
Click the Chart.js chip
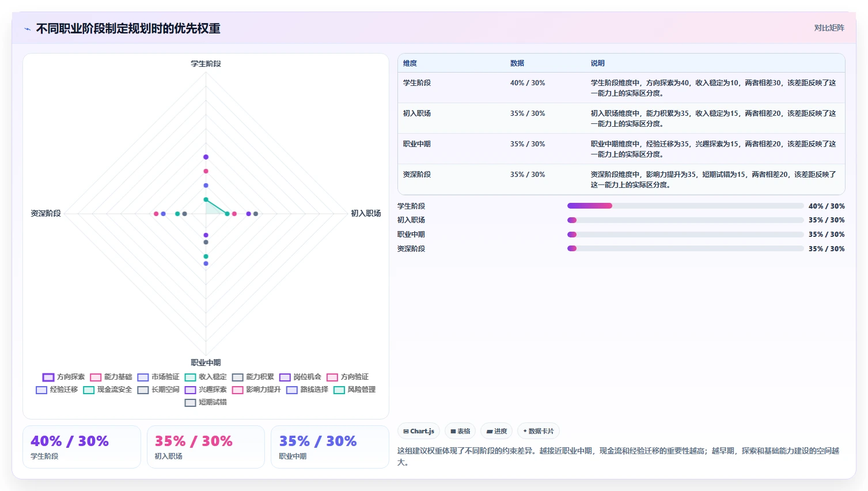(419, 431)
